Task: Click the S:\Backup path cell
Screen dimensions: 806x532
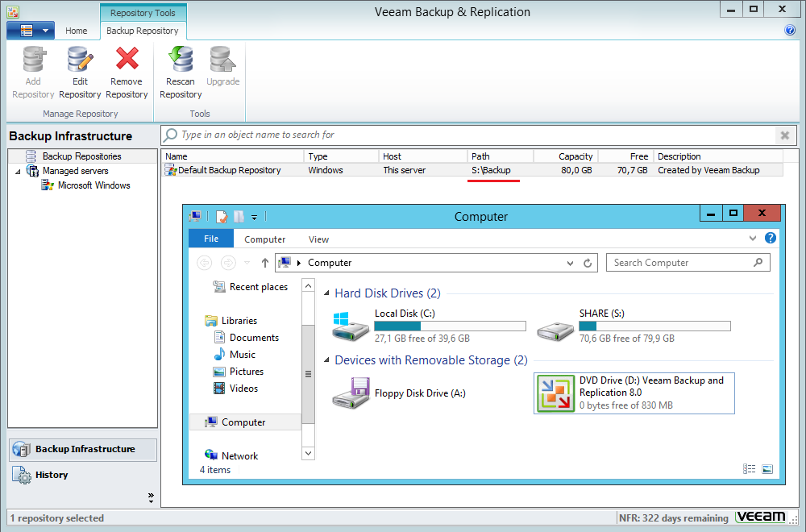Action: 491,170
